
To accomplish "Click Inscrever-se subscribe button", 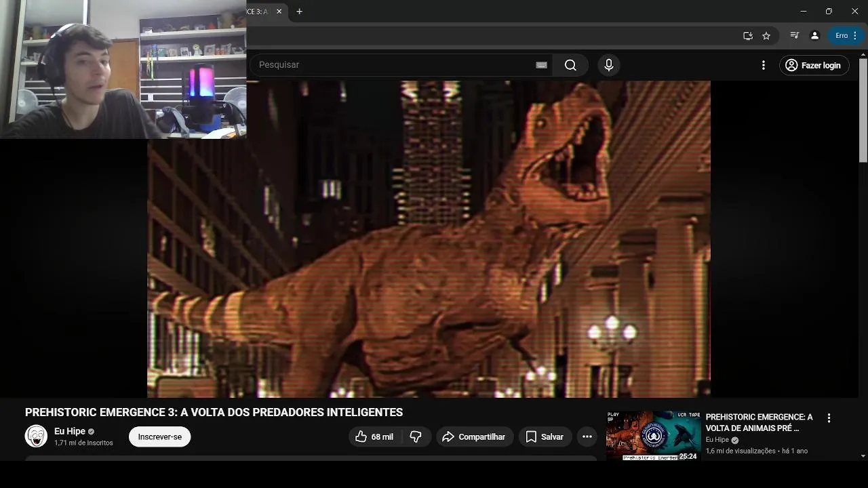I will click(x=160, y=437).
